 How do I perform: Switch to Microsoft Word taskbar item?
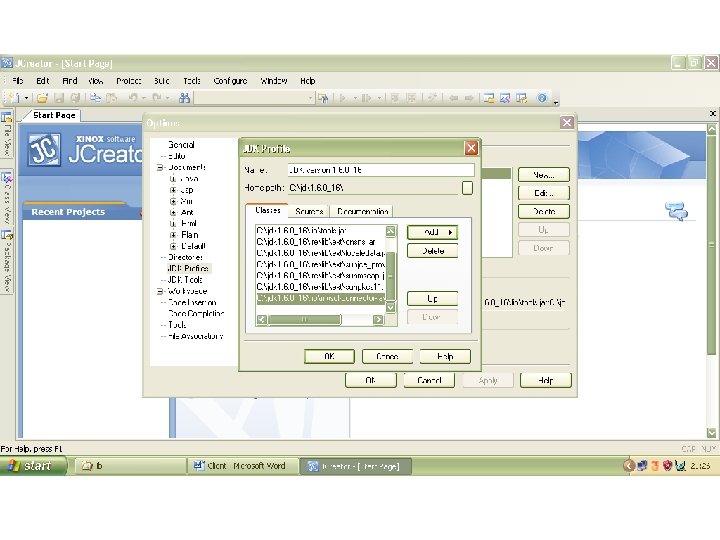[242, 466]
